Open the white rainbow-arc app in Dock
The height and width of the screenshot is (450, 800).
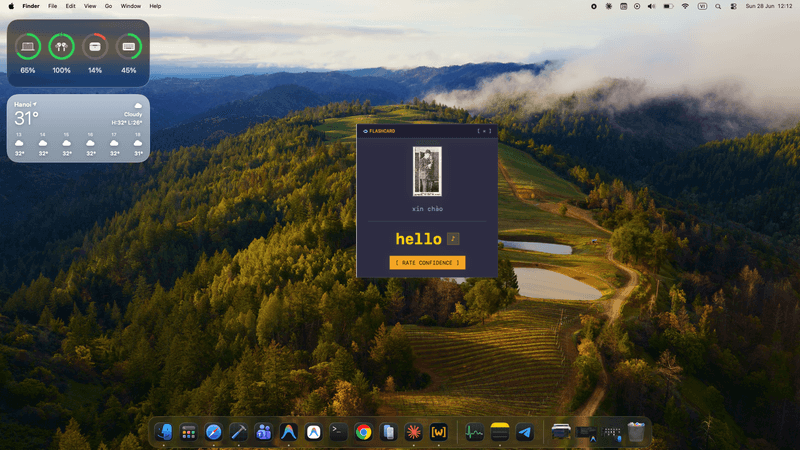[314, 432]
